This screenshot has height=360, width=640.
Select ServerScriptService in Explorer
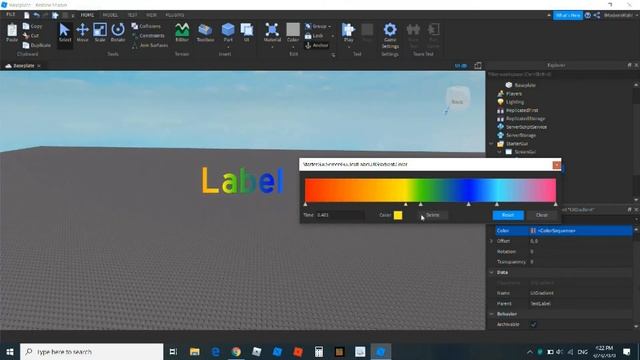pyautogui.click(x=526, y=127)
